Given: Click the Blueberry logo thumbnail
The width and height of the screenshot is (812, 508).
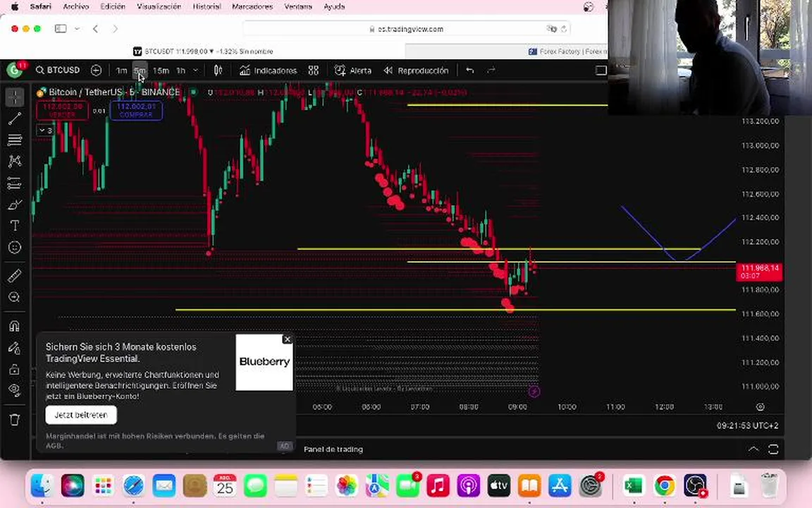Looking at the screenshot, I should pyautogui.click(x=264, y=362).
